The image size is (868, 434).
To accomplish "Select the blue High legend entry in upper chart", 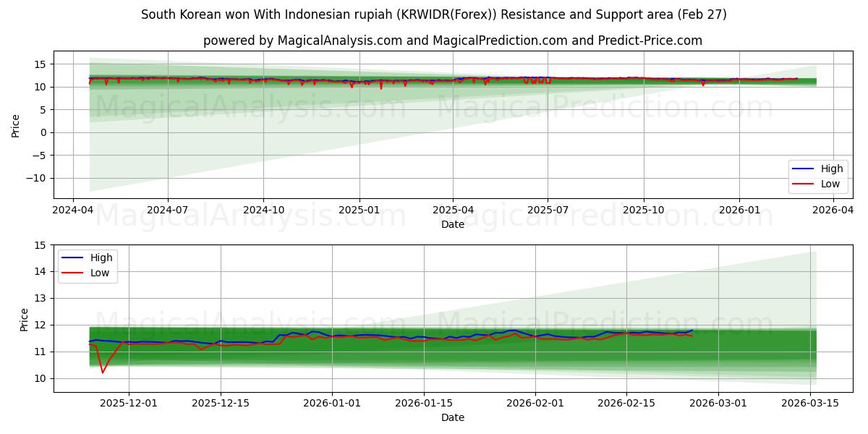I will 818,169.
